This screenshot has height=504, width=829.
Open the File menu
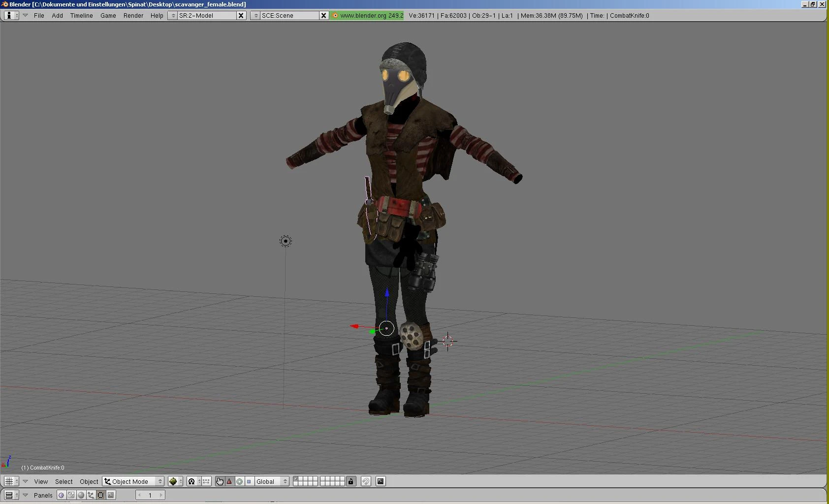point(39,15)
